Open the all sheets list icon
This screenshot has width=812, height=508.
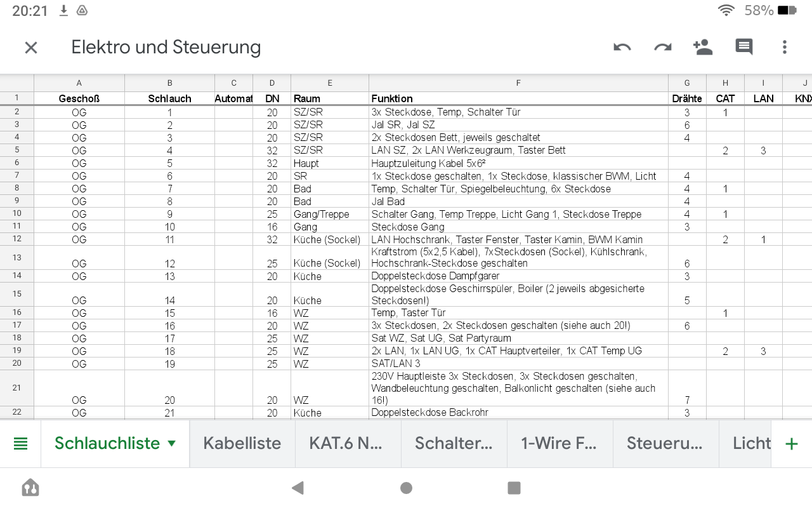[21, 443]
